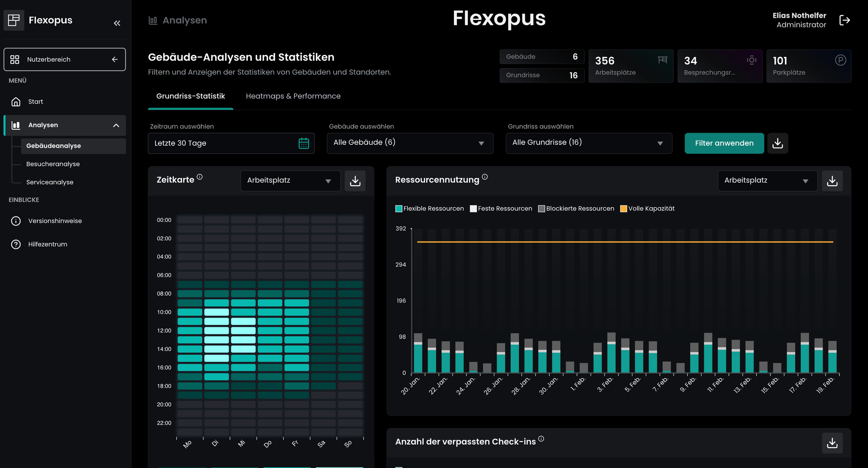Click the export icon beside Filter anwenden

click(x=777, y=143)
